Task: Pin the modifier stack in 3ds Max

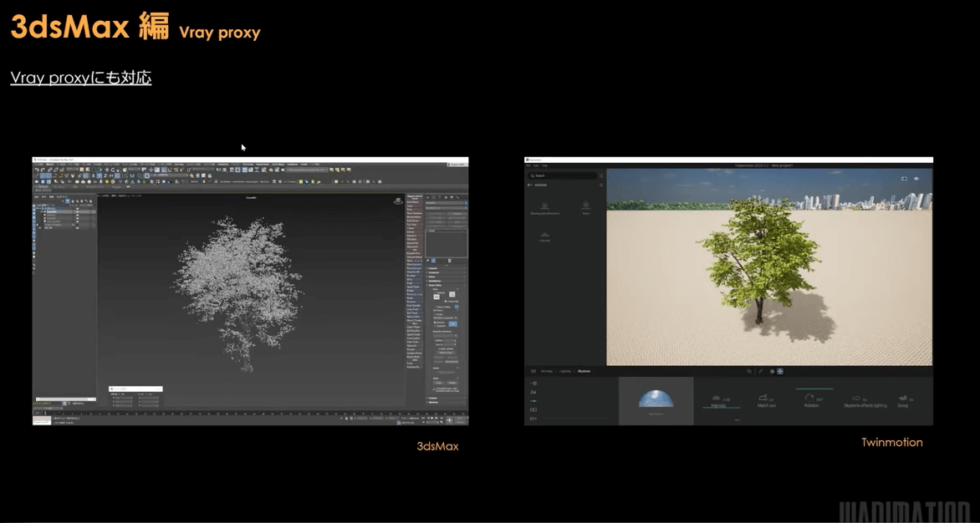Action: [x=428, y=261]
